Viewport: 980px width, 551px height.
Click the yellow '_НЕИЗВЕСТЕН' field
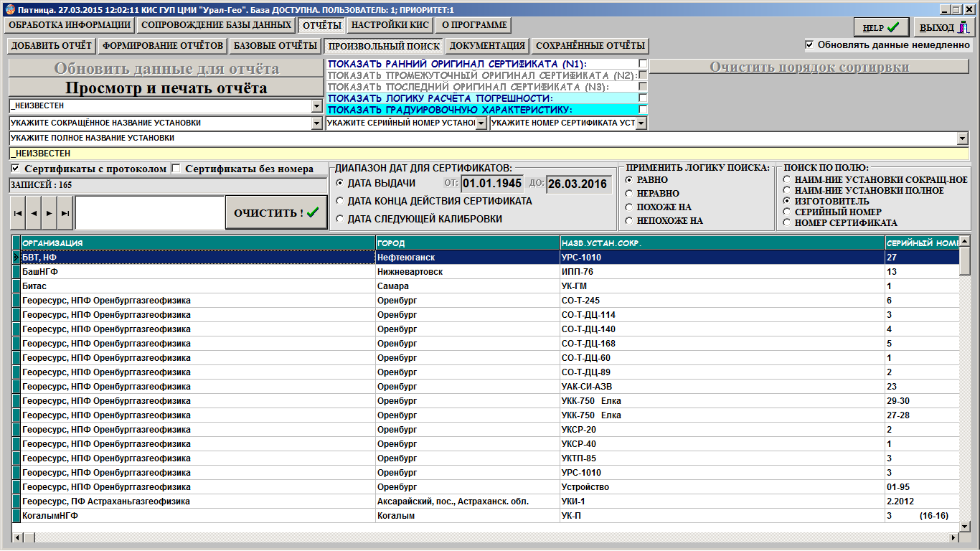[489, 154]
